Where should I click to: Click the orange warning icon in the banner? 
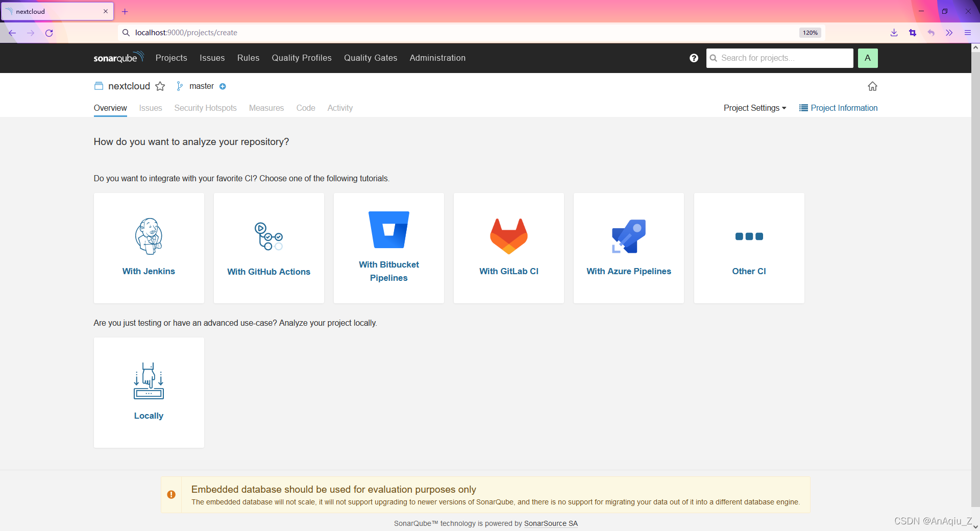point(171,495)
